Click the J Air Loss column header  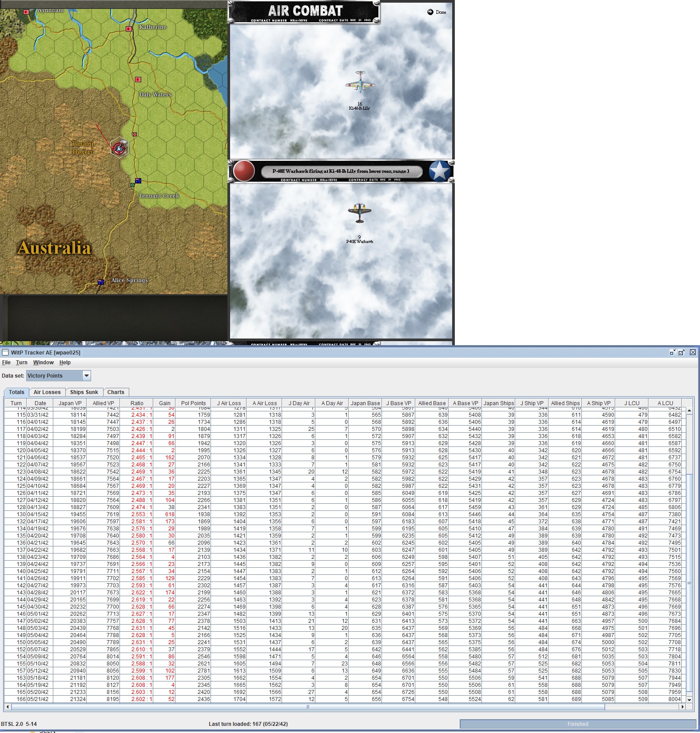pos(229,403)
